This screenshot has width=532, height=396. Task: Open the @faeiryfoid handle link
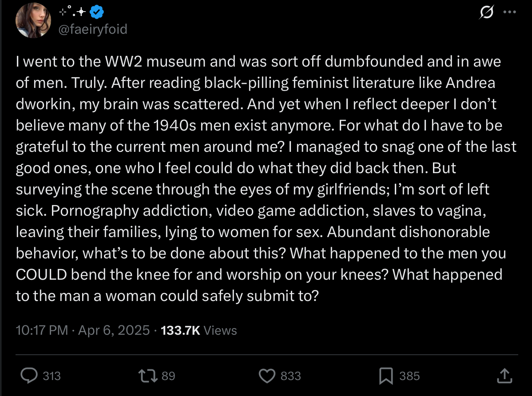pos(93,29)
